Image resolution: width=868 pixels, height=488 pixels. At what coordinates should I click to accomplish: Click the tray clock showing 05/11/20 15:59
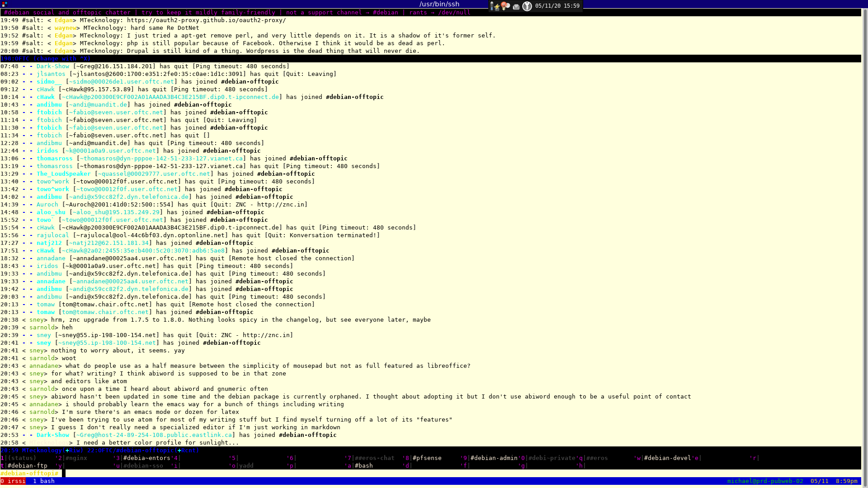(557, 6)
